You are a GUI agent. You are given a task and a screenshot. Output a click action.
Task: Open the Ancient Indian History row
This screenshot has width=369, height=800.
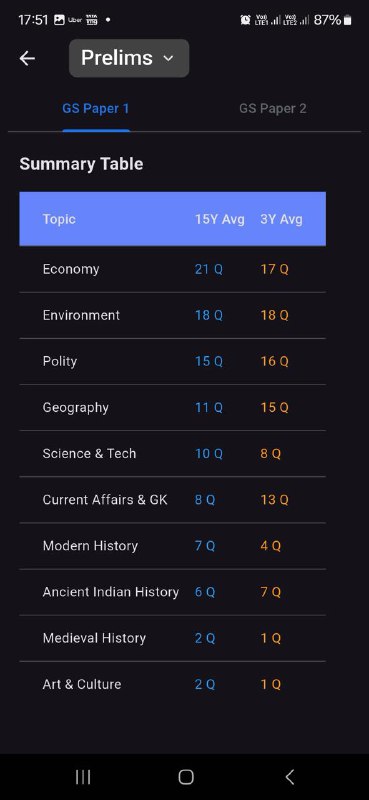pyautogui.click(x=173, y=592)
